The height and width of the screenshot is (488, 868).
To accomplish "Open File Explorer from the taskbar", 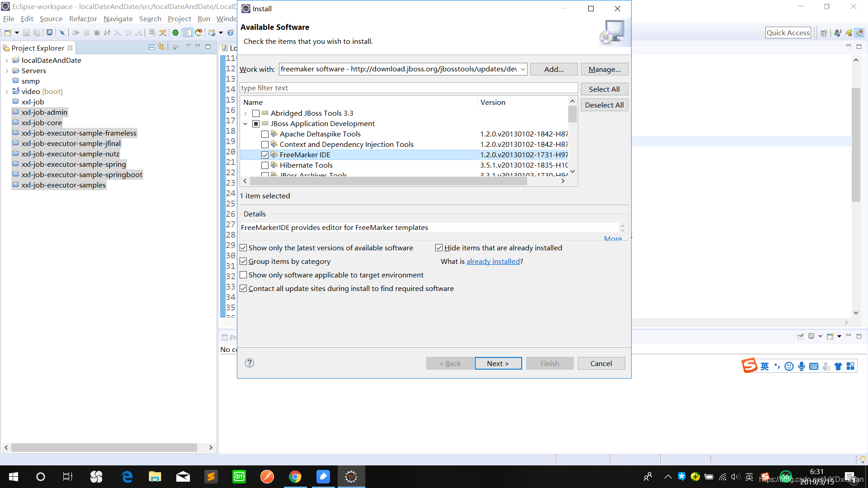I will [x=155, y=477].
